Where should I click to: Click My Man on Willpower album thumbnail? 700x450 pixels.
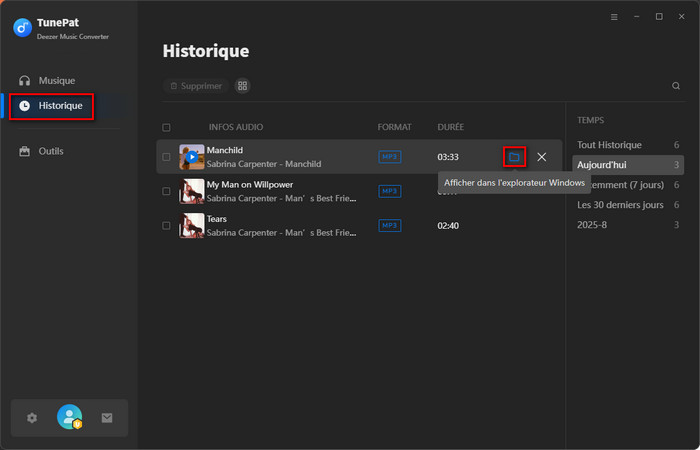[x=192, y=191]
